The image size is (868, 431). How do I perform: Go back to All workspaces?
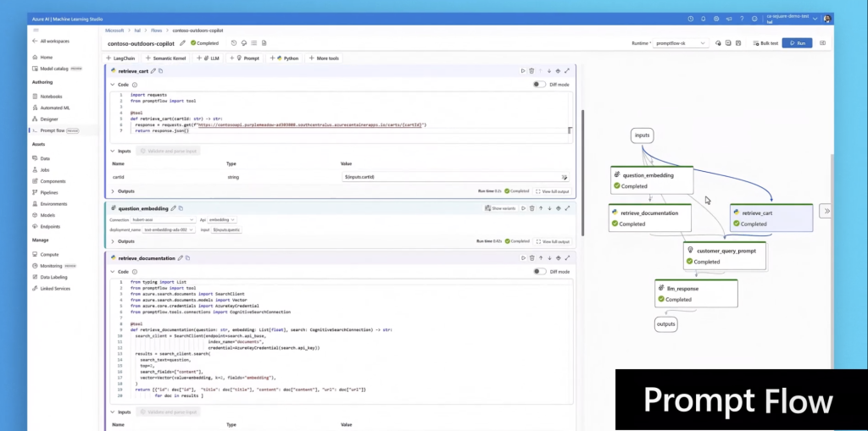pyautogui.click(x=51, y=41)
